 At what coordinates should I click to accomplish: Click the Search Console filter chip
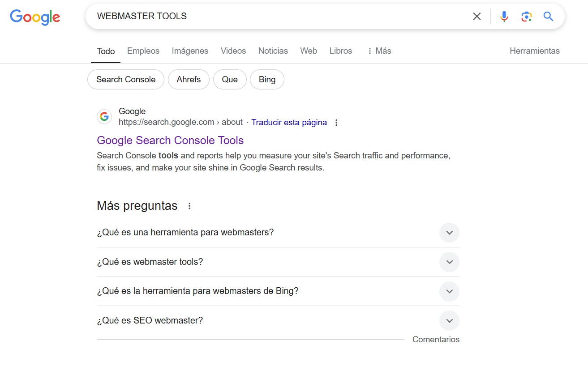click(x=126, y=80)
